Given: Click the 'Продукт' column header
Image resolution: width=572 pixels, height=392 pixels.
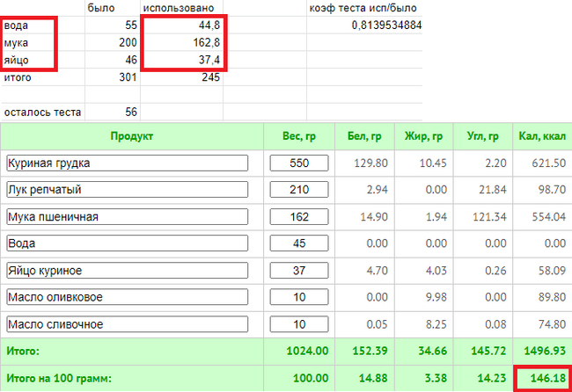Looking at the screenshot, I should 132,136.
